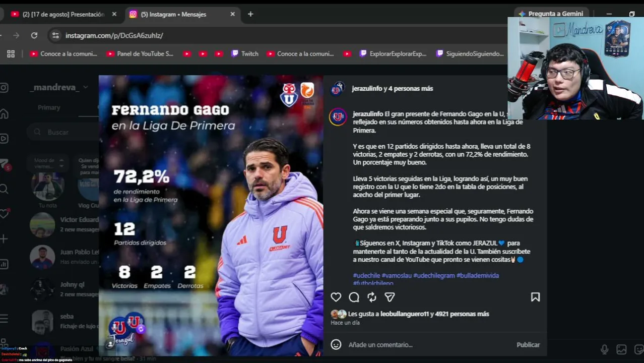
Task: Focus the Buscar messages search field
Action: (63, 132)
